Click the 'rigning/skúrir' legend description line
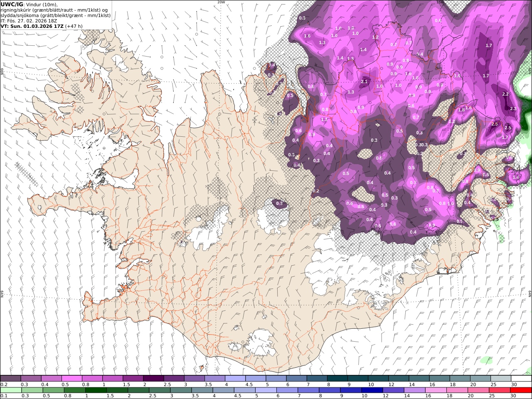Viewport: 532px width, 399px height. point(54,10)
